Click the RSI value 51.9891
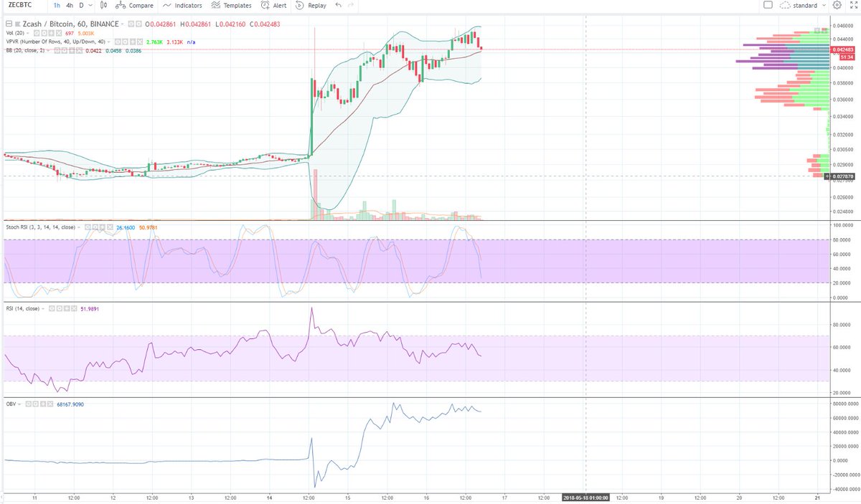The height and width of the screenshot is (504, 861). pos(90,309)
